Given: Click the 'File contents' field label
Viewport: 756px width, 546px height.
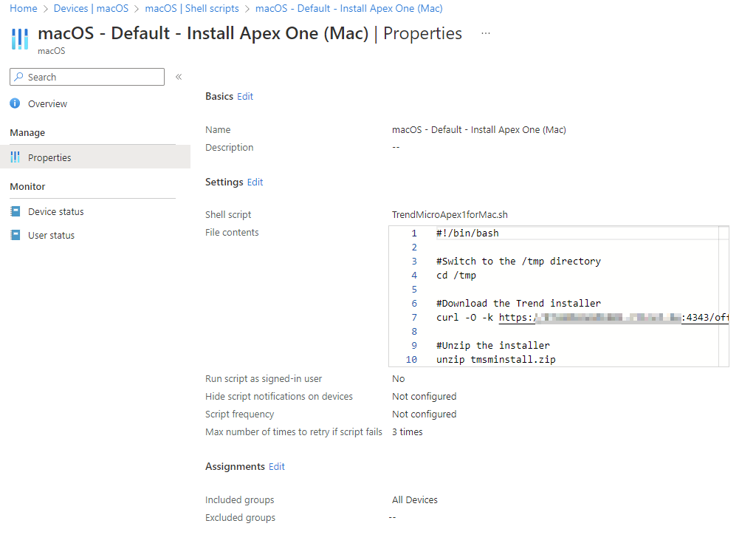Looking at the screenshot, I should coord(232,233).
